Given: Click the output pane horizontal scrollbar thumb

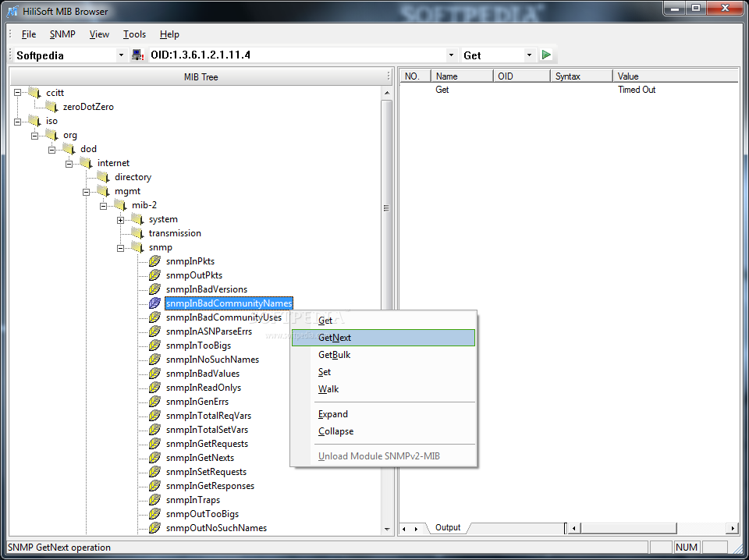Looking at the screenshot, I should 629,528.
